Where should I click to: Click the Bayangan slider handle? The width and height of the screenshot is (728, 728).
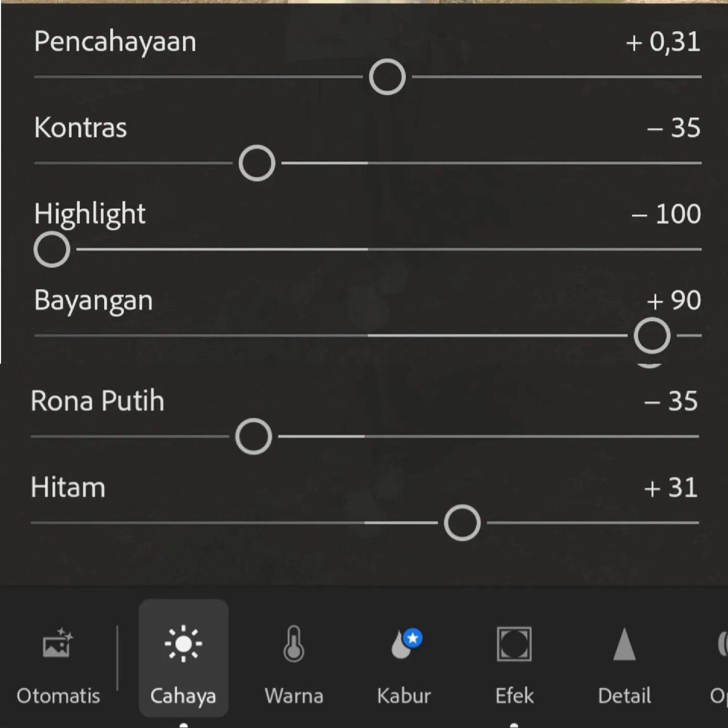click(x=652, y=336)
